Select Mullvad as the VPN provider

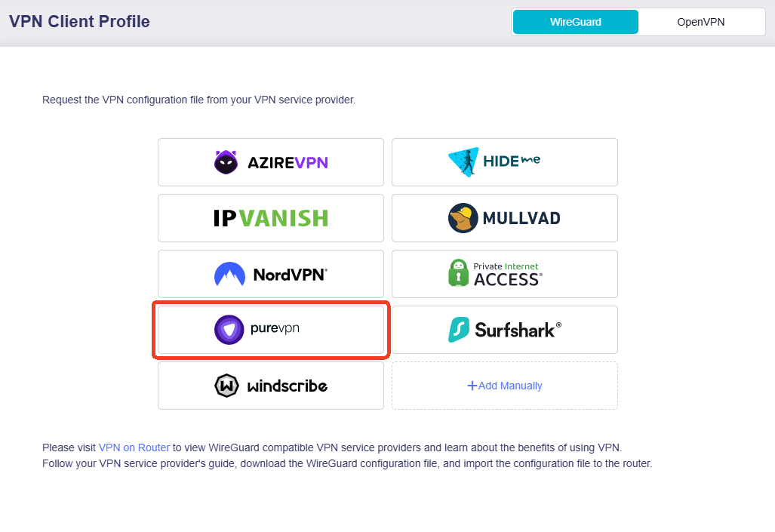(504, 217)
